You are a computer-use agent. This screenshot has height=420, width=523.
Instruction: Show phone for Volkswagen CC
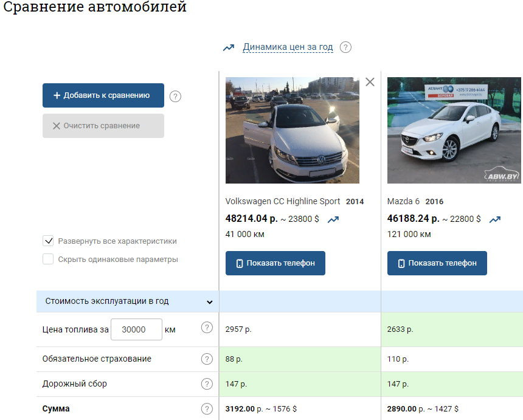click(x=275, y=263)
